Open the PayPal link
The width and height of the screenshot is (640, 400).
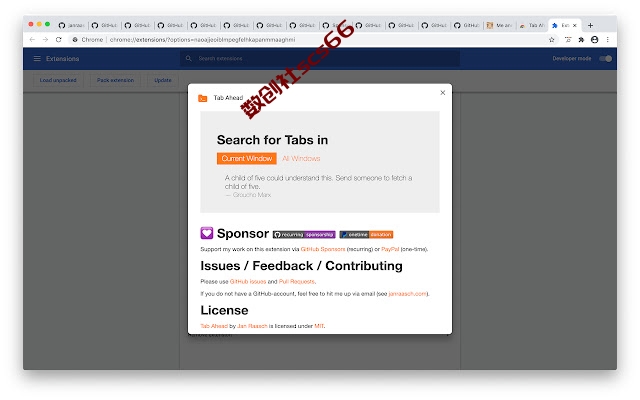pos(390,249)
